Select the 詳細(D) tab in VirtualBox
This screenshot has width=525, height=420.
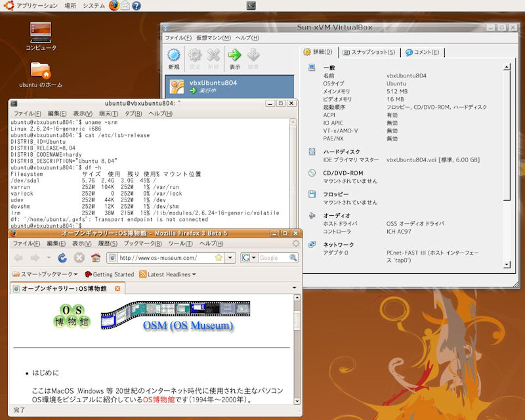318,52
